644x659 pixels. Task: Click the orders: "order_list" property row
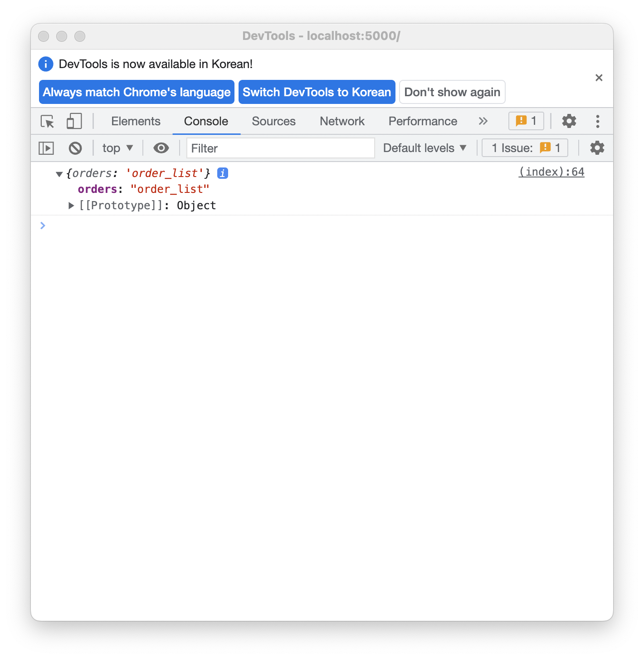tap(143, 189)
